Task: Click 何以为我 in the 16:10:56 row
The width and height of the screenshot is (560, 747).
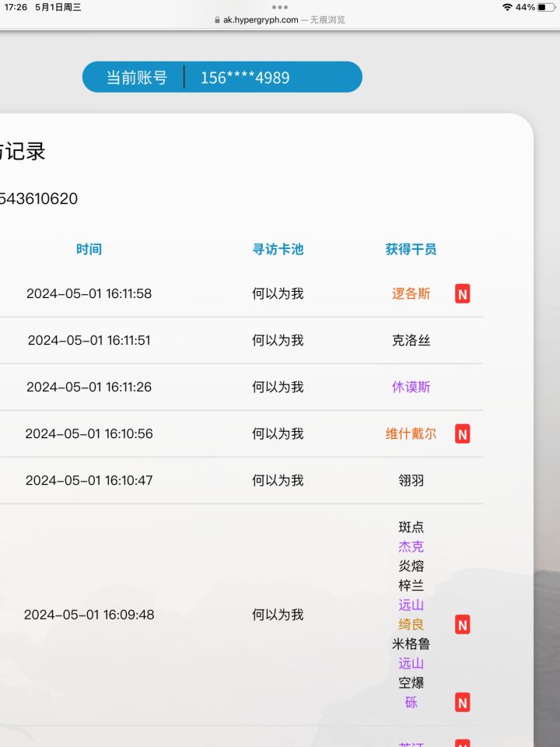Action: point(278,433)
